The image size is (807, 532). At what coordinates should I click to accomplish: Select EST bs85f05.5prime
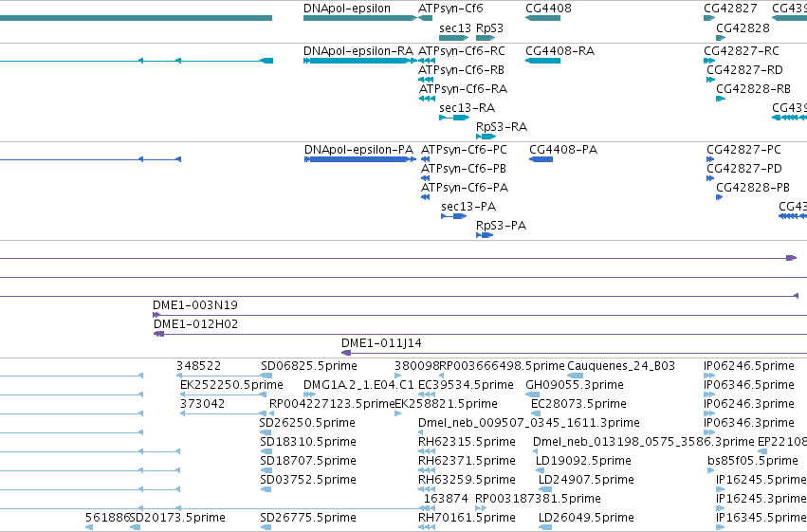point(752,461)
